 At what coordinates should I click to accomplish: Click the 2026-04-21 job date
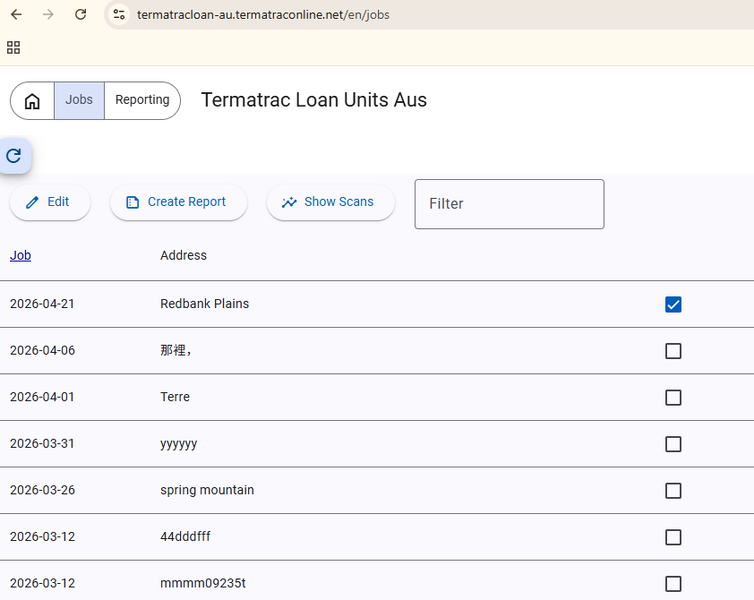42,304
